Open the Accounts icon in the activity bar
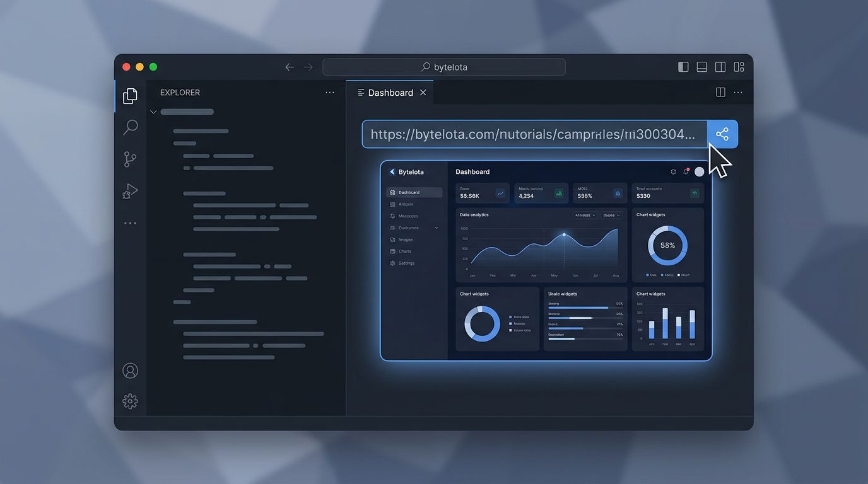The width and height of the screenshot is (868, 484). click(130, 371)
